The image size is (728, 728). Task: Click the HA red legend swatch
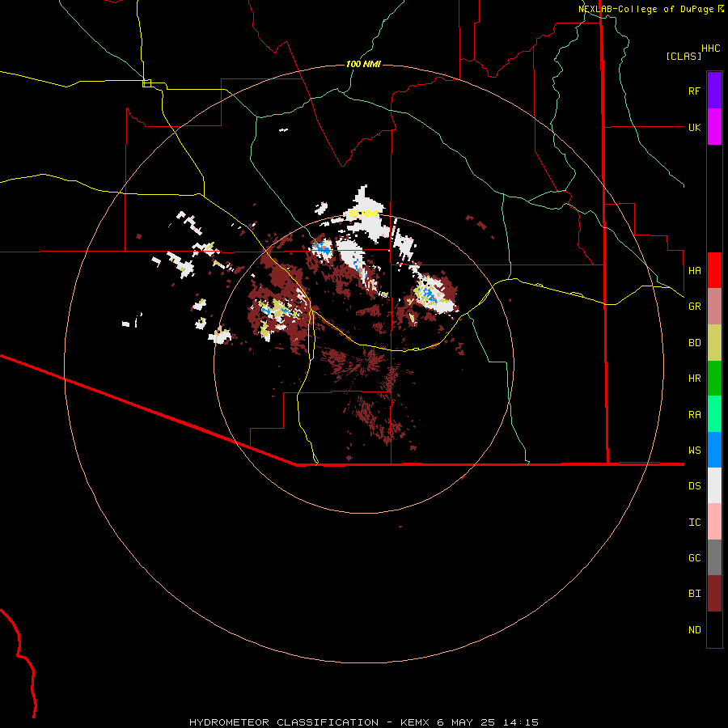coord(714,270)
